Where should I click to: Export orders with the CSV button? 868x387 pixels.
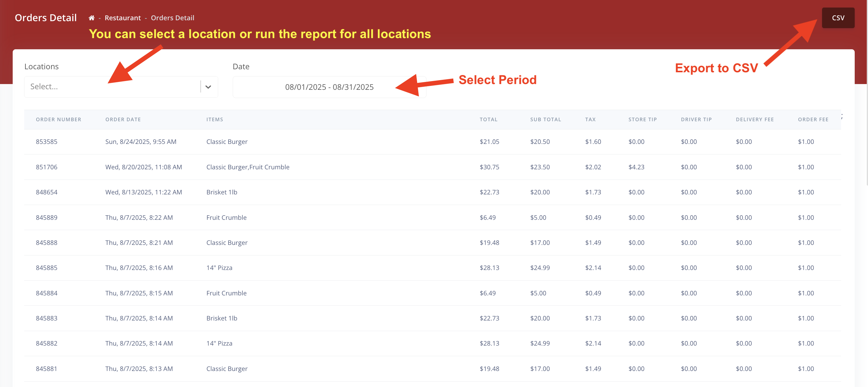[838, 18]
